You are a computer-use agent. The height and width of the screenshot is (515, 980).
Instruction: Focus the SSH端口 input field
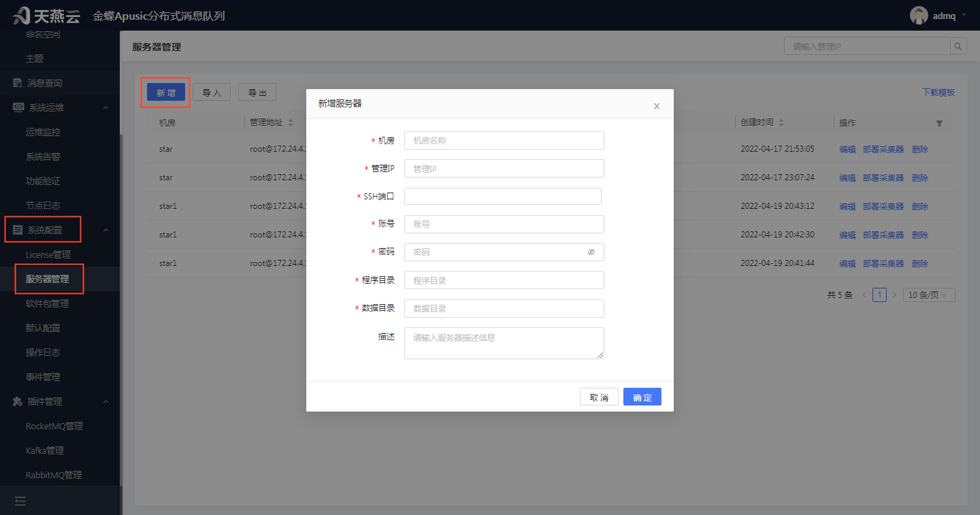click(x=503, y=196)
